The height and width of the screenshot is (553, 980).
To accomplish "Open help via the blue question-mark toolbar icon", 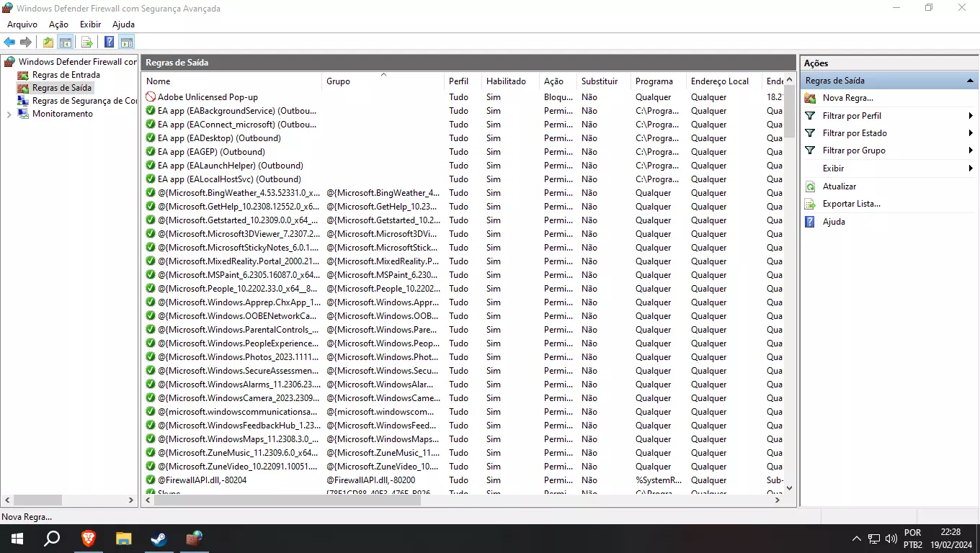I will (x=110, y=42).
